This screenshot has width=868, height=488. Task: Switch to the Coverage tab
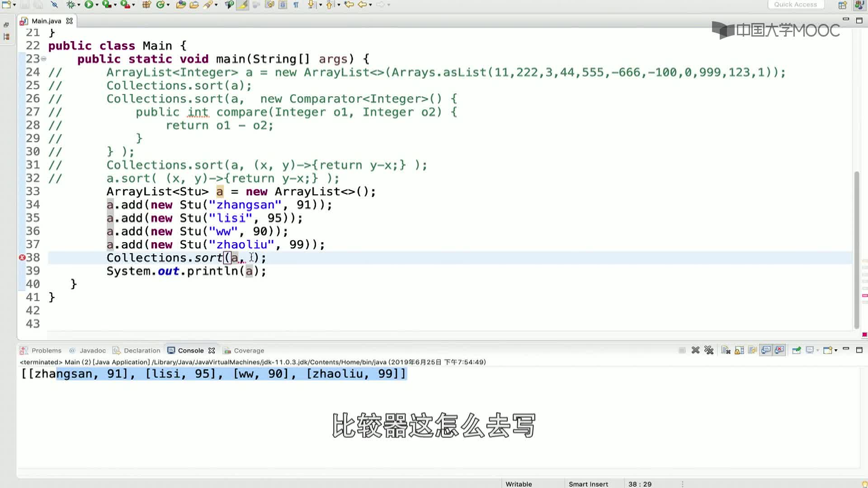pyautogui.click(x=244, y=350)
